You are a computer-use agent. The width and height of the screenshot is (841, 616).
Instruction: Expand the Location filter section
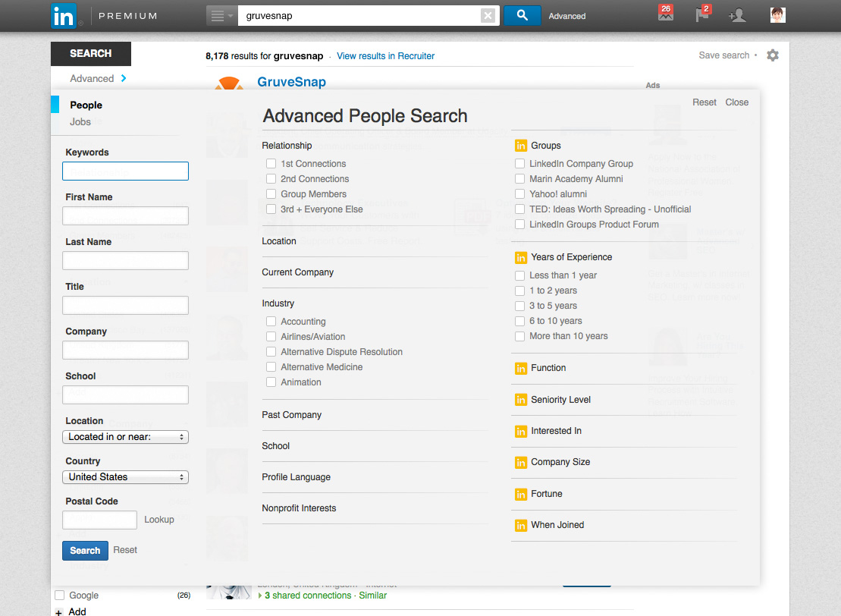point(279,241)
